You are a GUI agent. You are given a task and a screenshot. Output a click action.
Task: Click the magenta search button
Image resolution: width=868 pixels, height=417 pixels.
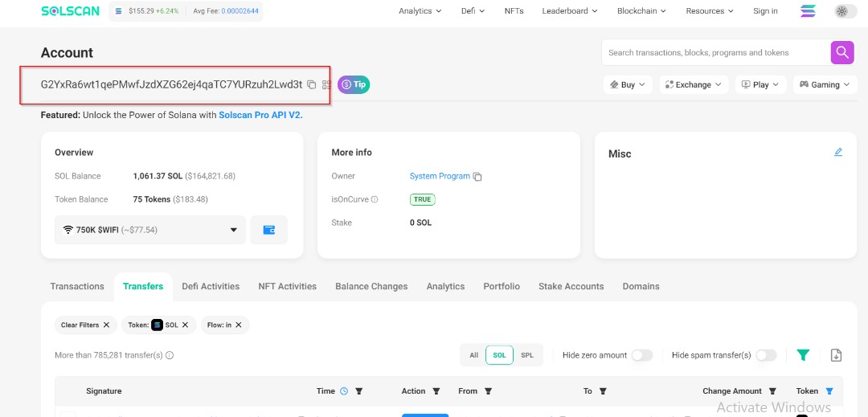842,52
